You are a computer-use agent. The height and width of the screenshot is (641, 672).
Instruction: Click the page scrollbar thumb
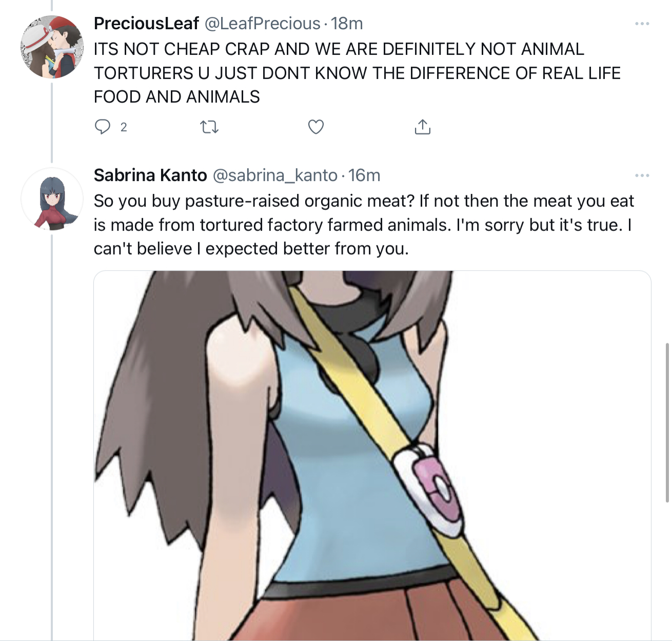667,422
